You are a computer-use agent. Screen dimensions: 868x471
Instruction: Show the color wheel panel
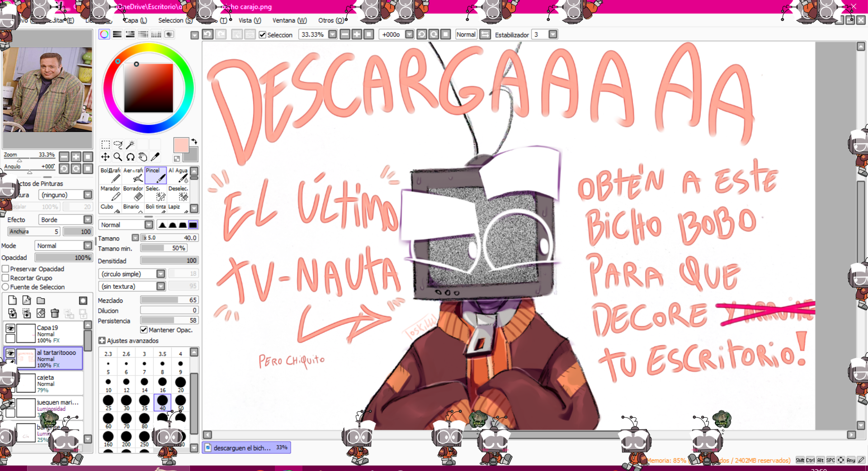point(104,34)
